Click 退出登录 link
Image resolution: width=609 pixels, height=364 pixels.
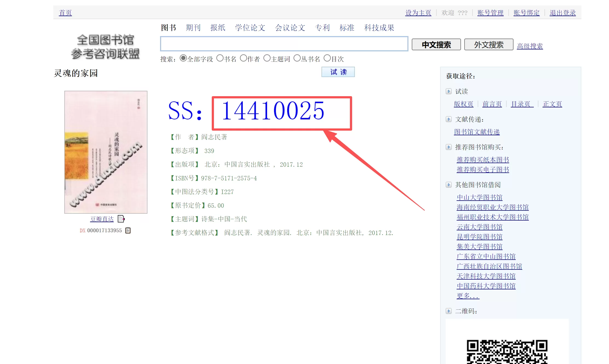(563, 13)
